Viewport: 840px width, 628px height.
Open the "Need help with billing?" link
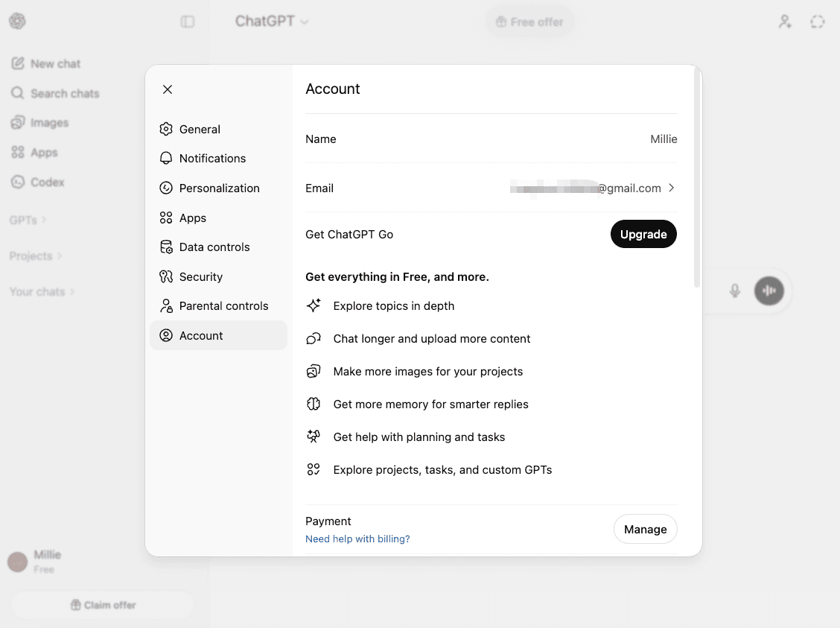point(357,538)
